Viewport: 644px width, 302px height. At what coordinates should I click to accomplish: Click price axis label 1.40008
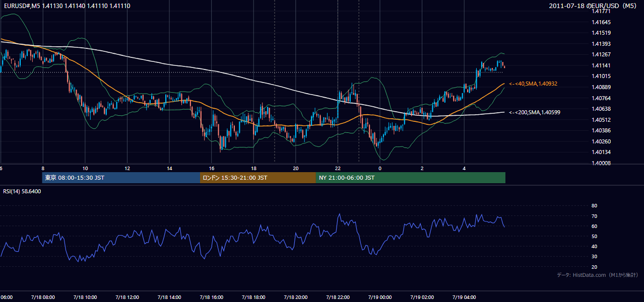pyautogui.click(x=602, y=163)
